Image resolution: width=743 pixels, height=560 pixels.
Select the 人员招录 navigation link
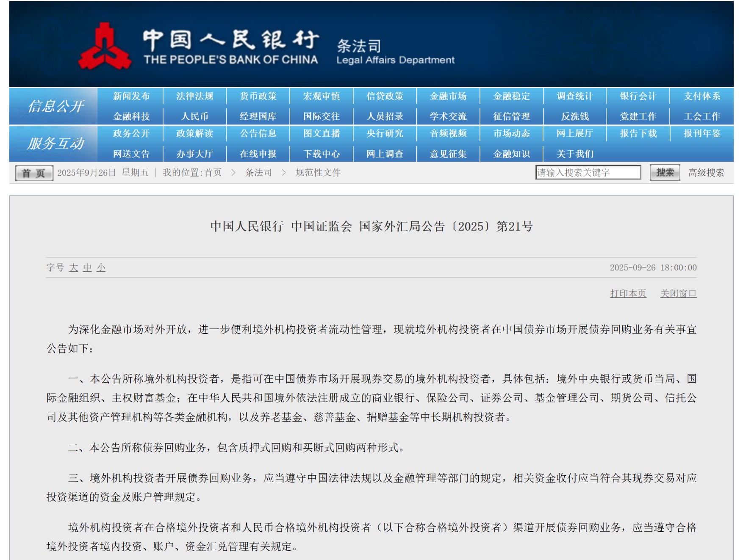(385, 116)
